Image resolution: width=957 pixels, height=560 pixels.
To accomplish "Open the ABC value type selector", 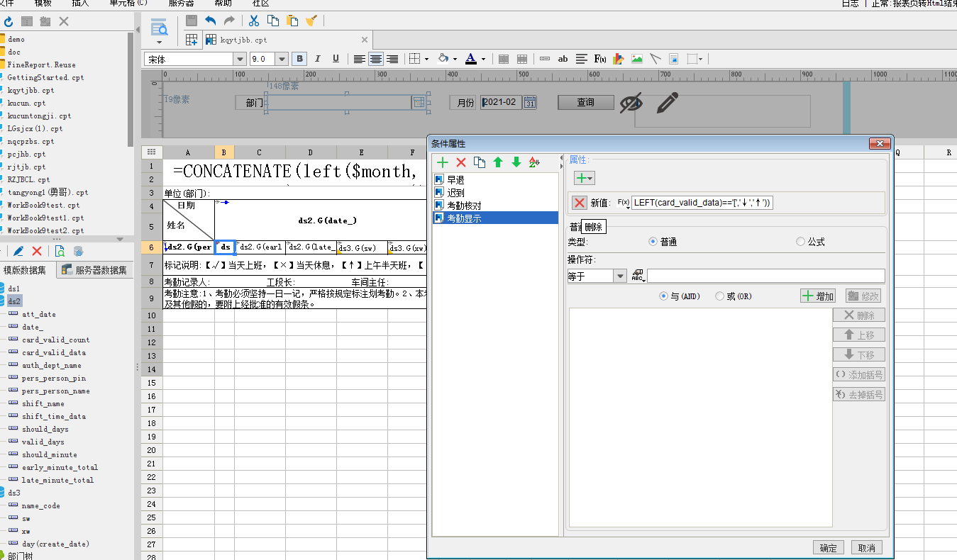I will pos(638,276).
